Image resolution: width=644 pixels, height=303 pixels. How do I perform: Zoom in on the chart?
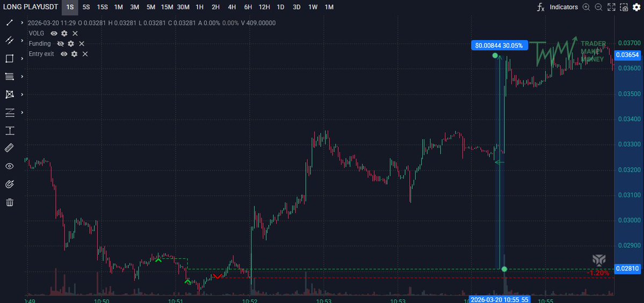coord(586,7)
